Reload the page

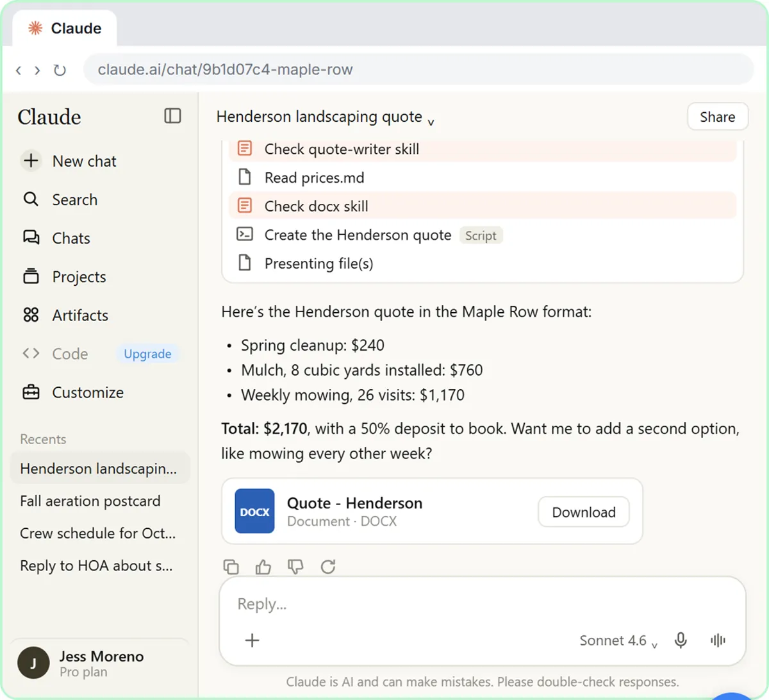pos(60,70)
